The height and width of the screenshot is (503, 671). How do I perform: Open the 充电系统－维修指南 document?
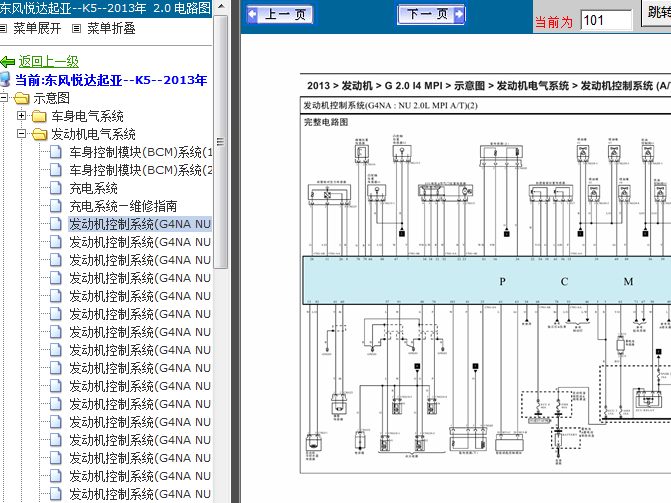123,206
